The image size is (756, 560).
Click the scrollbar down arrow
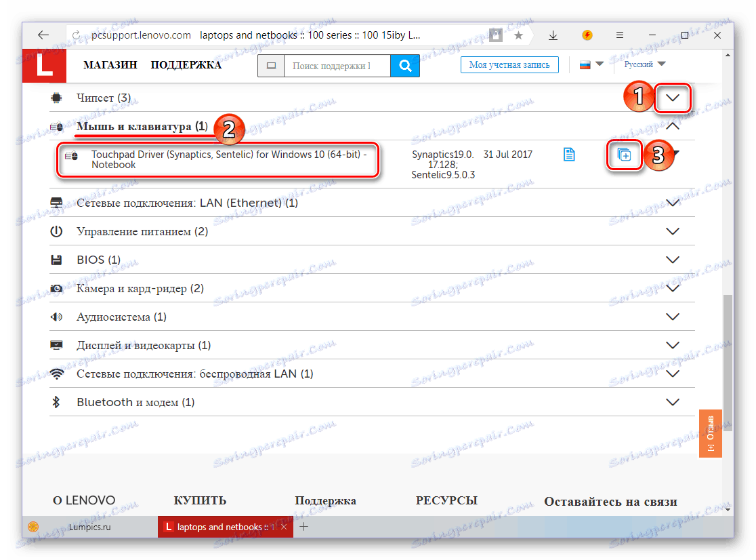(728, 509)
